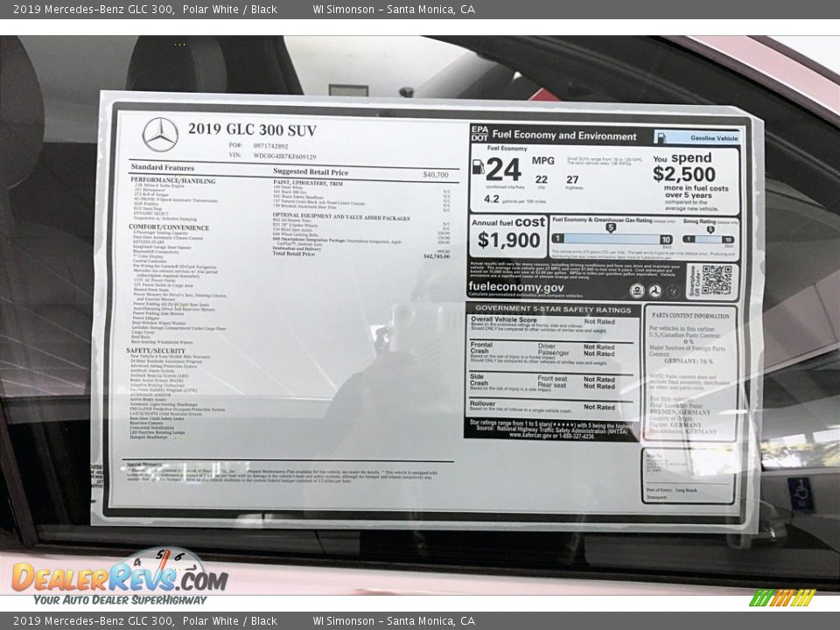
Task: Click the 'Side Crash' label
Action: click(479, 380)
